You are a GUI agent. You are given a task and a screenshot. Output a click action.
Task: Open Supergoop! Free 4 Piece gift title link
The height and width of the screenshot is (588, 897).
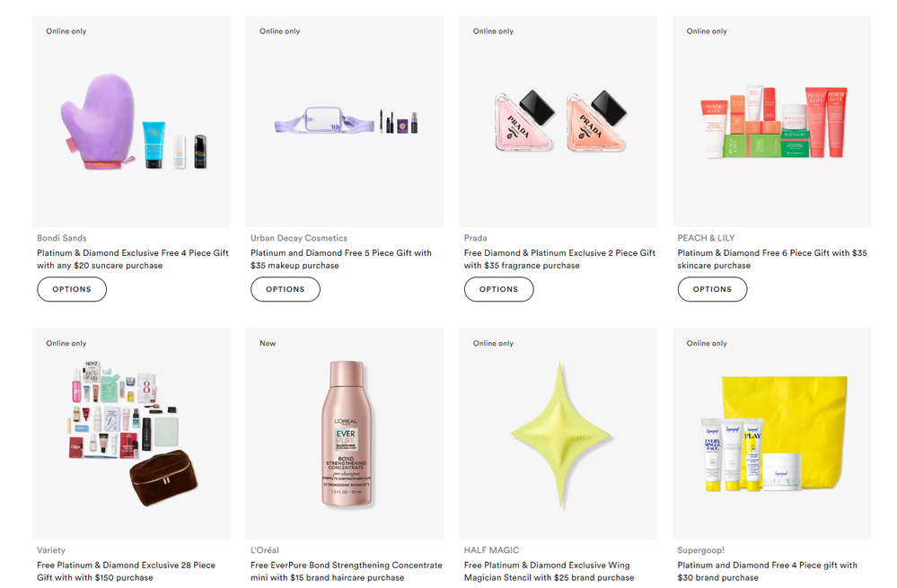[767, 572]
